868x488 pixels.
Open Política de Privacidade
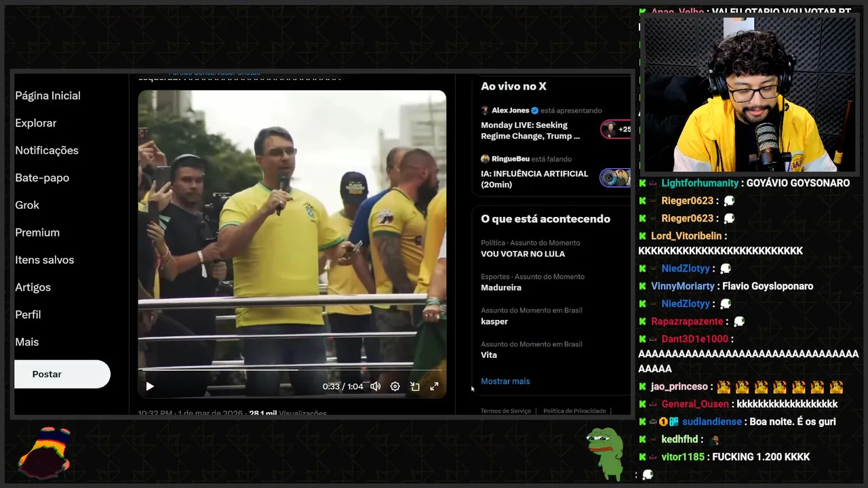[574, 411]
